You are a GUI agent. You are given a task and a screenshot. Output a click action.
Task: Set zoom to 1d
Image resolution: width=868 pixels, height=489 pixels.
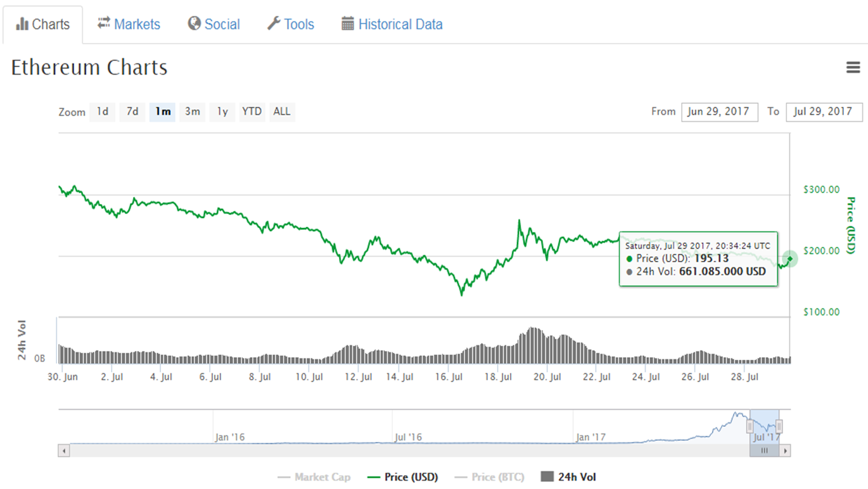coord(102,111)
